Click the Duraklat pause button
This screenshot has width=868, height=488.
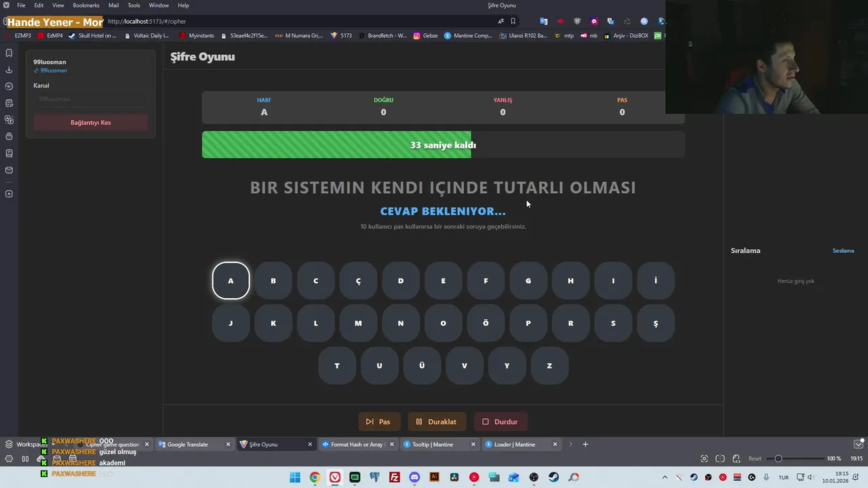[437, 422]
